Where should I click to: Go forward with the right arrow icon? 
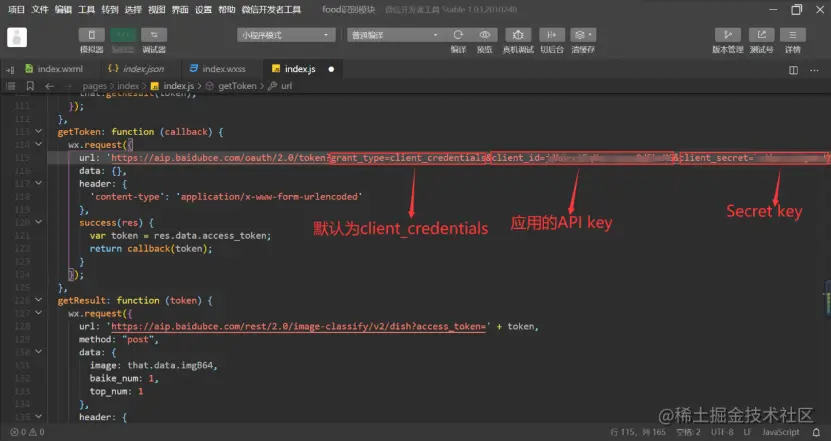click(x=69, y=86)
